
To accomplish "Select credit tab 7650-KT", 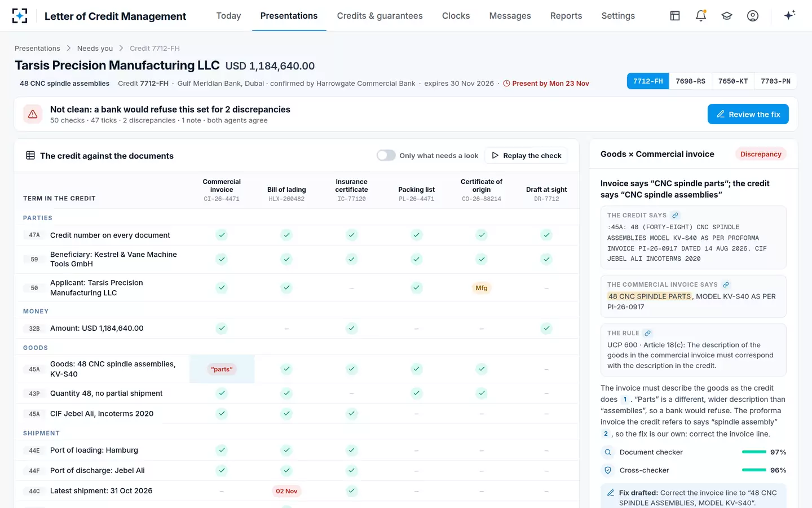I will point(733,81).
